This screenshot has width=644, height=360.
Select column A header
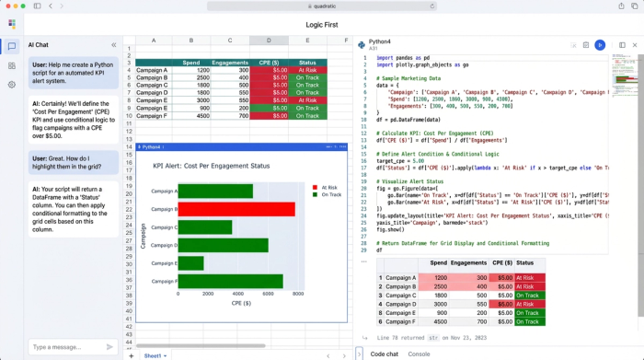[154, 41]
